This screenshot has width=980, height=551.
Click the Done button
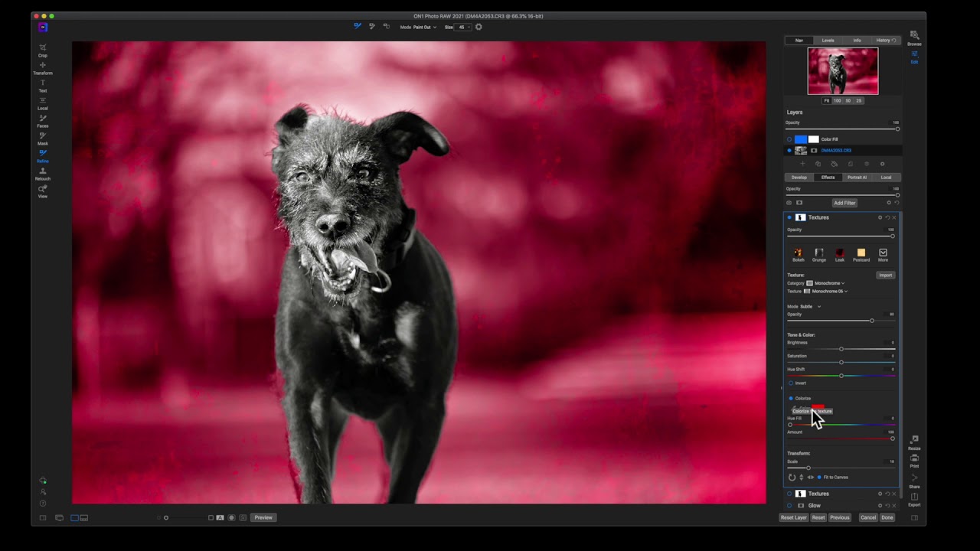[x=887, y=517]
